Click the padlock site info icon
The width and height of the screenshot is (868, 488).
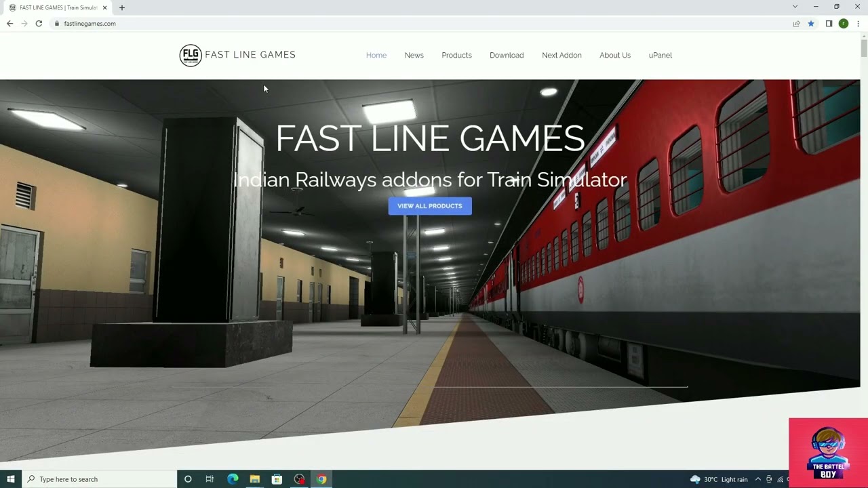pos(57,24)
